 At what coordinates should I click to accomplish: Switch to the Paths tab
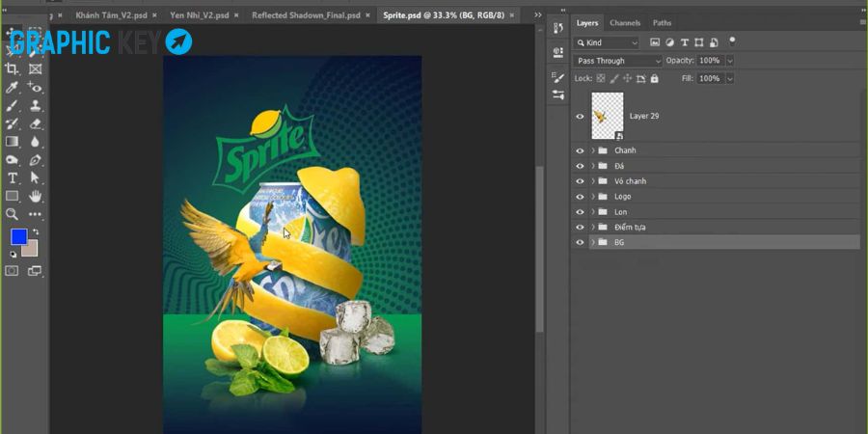pyautogui.click(x=662, y=23)
